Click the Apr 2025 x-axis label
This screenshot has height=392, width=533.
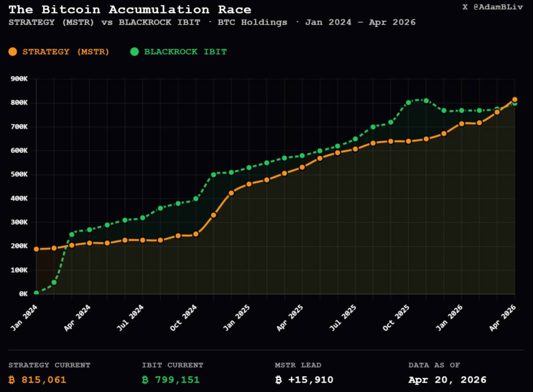pyautogui.click(x=290, y=318)
